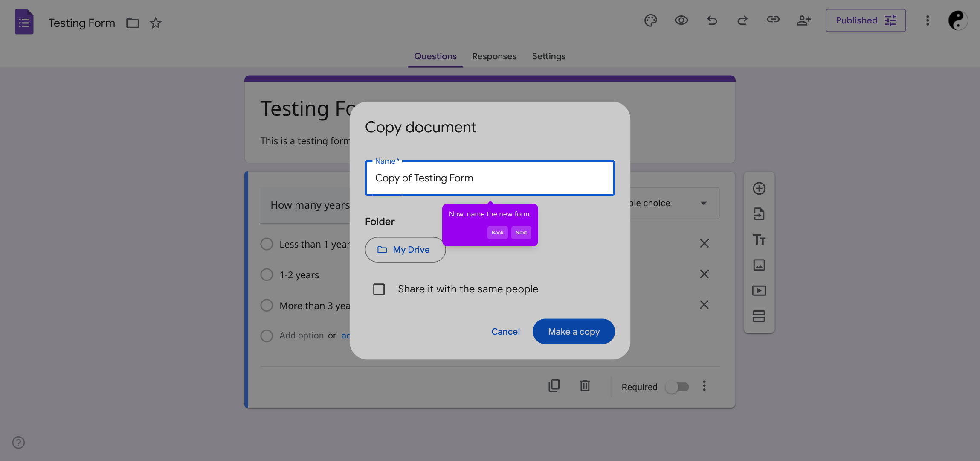Confirm with Make a copy
The image size is (980, 461).
click(x=574, y=332)
